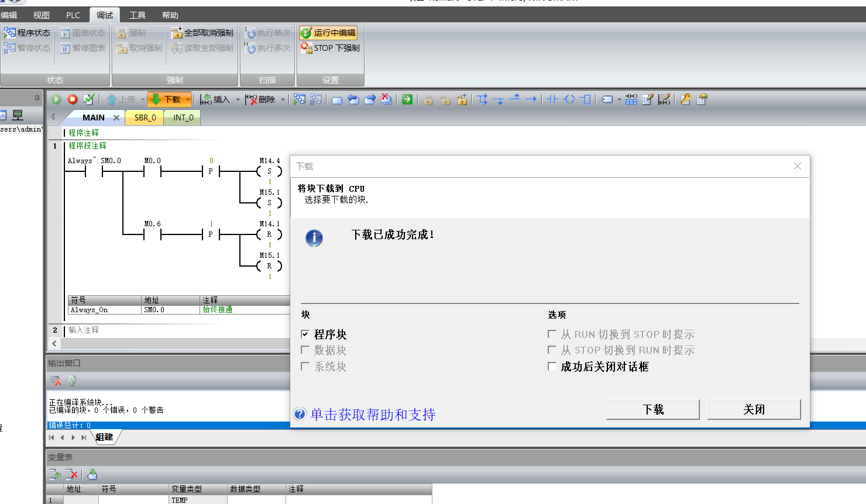The height and width of the screenshot is (504, 866).
Task: Click the green RUN button in toolbar
Action: click(x=56, y=99)
